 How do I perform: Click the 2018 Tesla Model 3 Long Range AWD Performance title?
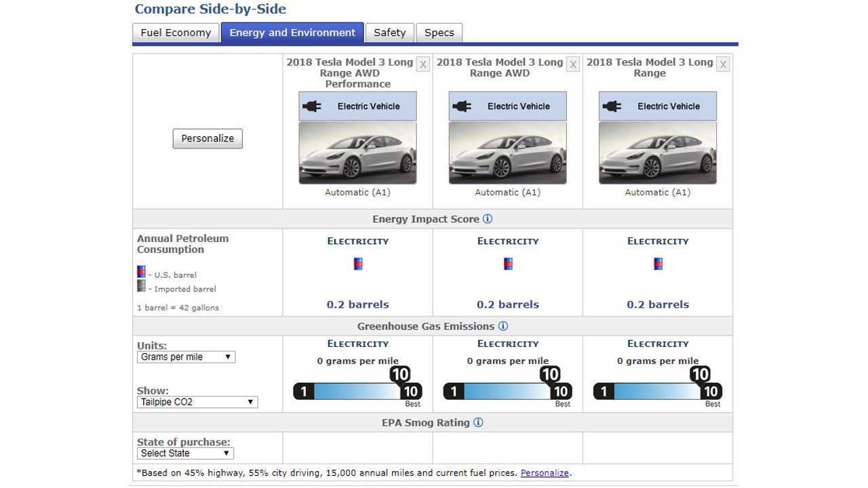pos(350,73)
